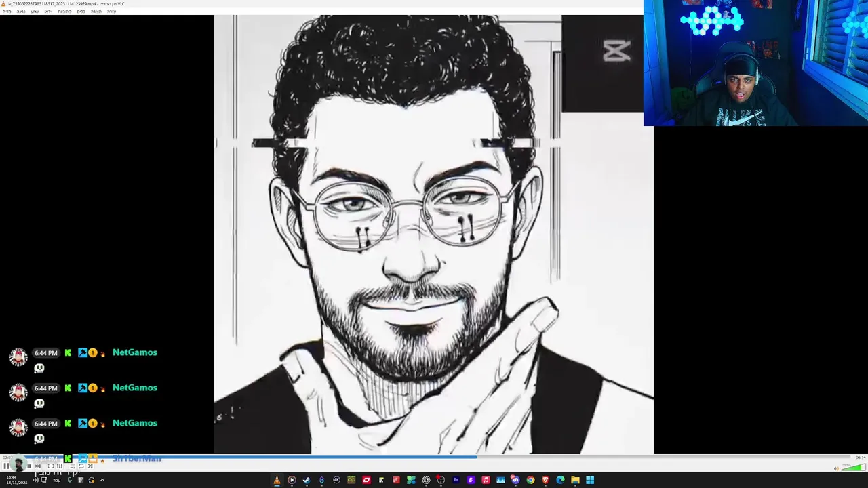
Task: Open the תצוגה (View) menu
Action: click(96, 12)
